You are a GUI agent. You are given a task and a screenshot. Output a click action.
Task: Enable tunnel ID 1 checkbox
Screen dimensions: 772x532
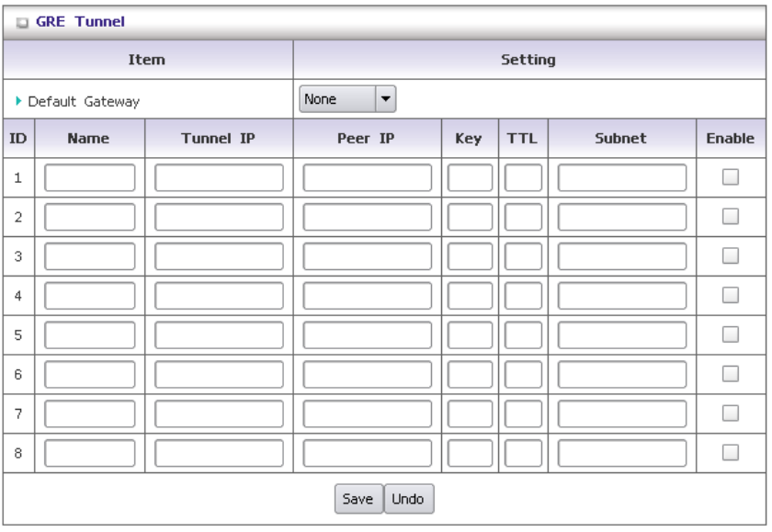(x=730, y=177)
